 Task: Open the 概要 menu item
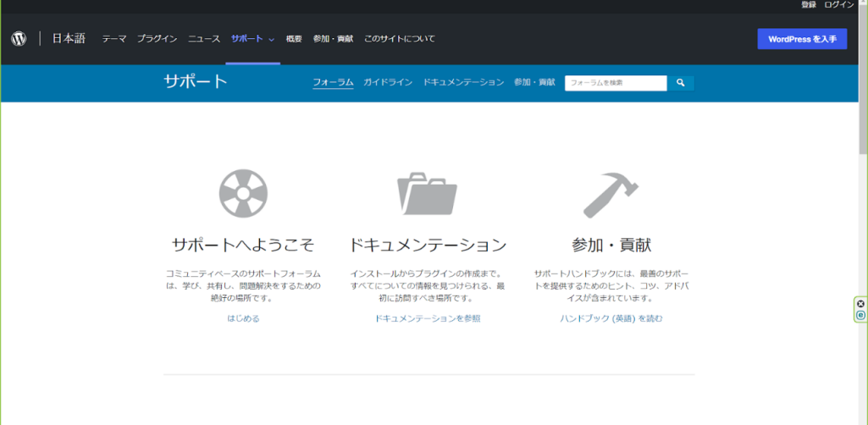(x=294, y=39)
